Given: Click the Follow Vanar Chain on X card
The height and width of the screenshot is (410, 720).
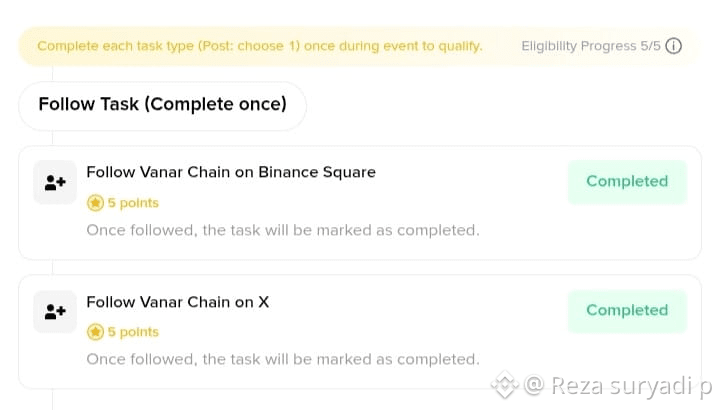Looking at the screenshot, I should tap(360, 332).
